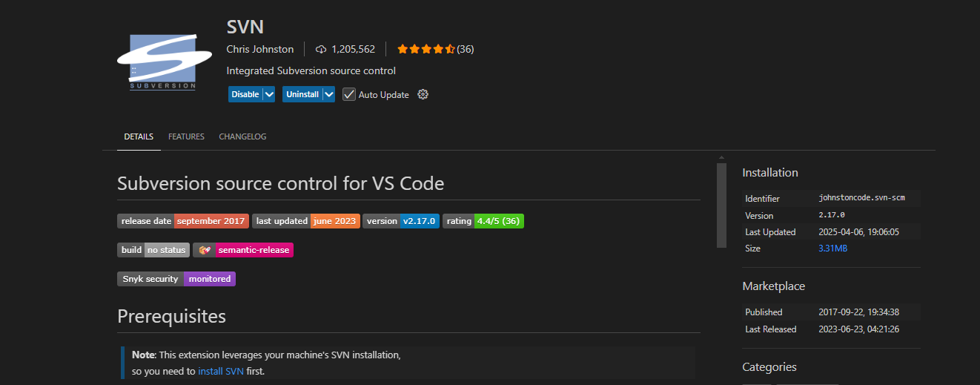
Task: Click the 3.31MB size link
Action: click(x=832, y=249)
